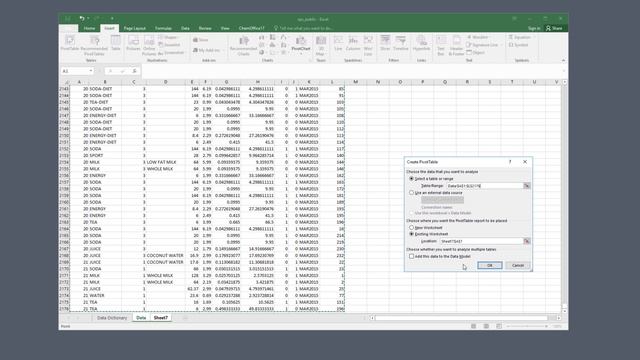Switch to the Data Dictionary sheet tab
The width and height of the screenshot is (640, 360).
pos(112,318)
